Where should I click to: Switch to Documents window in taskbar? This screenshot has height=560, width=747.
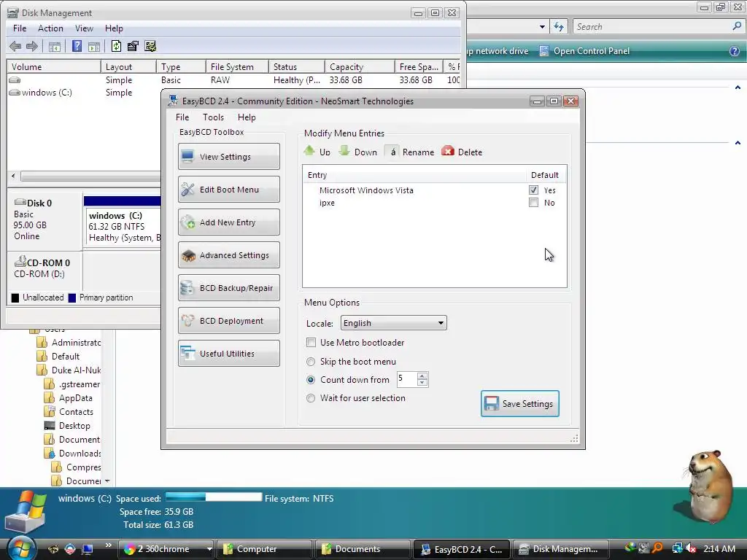tap(363, 549)
